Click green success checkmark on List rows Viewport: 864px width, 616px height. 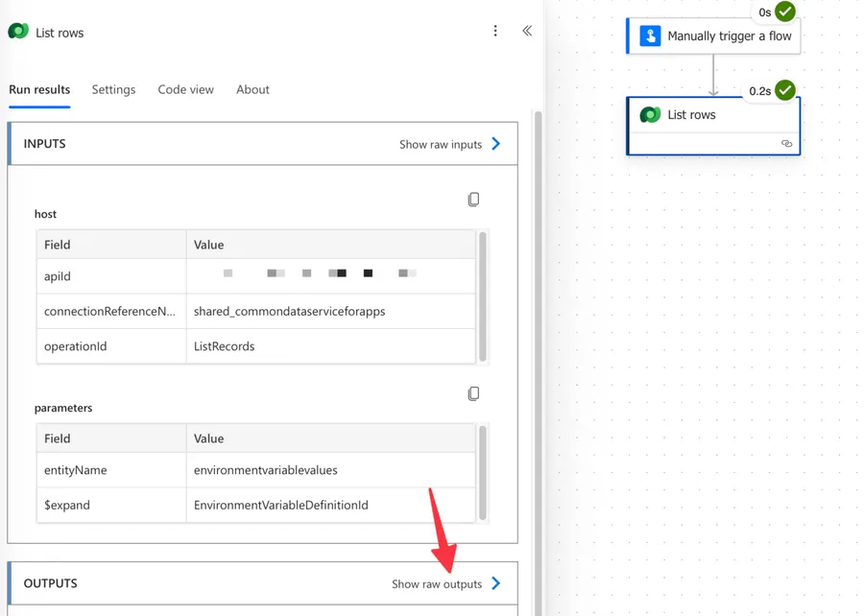[x=785, y=90]
